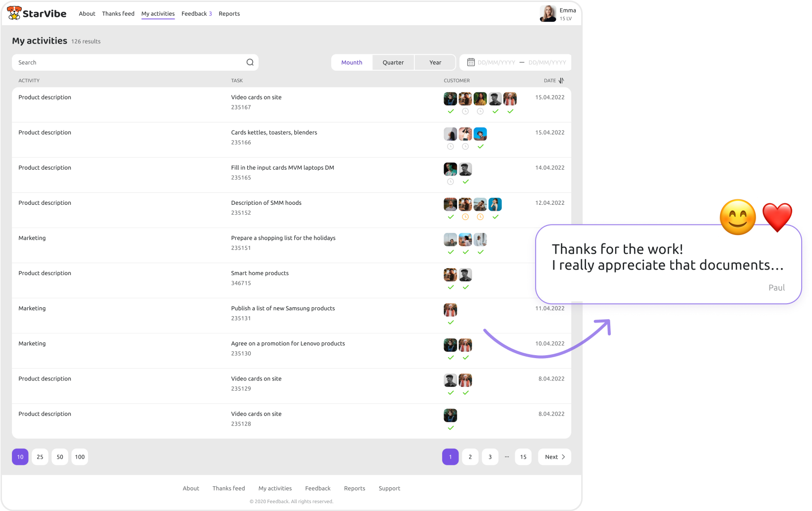812x511 pixels.
Task: Select the Mounth period filter
Action: click(x=352, y=62)
